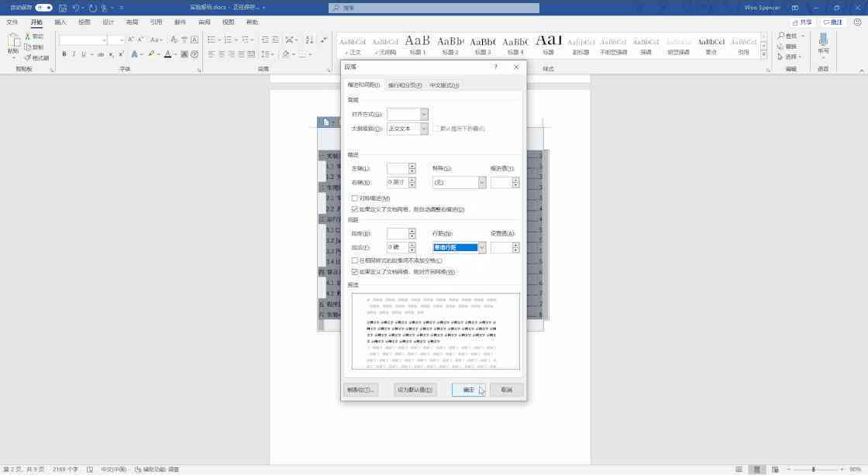Viewport: 868px width, 475px height.
Task: Switch to Line and Page Breaks tab
Action: pos(405,85)
